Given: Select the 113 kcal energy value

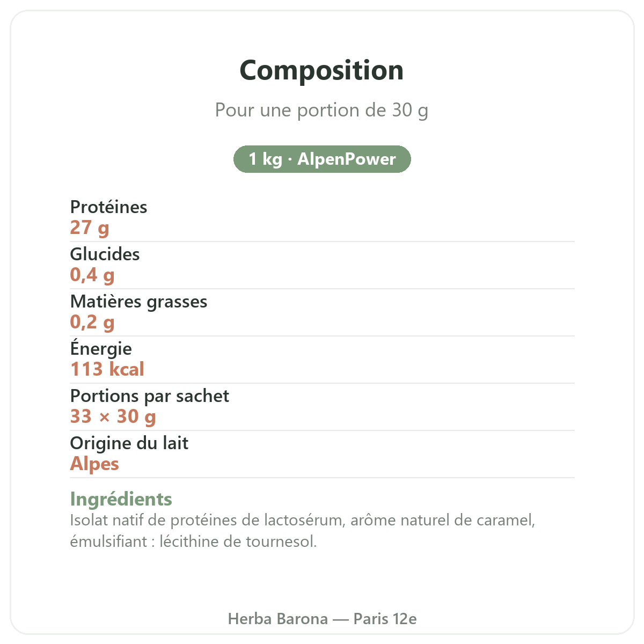Looking at the screenshot, I should pyautogui.click(x=107, y=369).
